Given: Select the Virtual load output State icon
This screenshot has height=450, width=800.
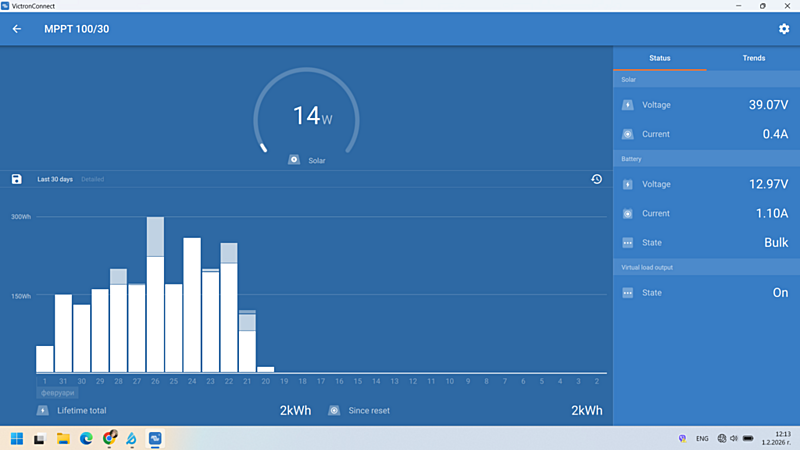Looking at the screenshot, I should click(628, 293).
